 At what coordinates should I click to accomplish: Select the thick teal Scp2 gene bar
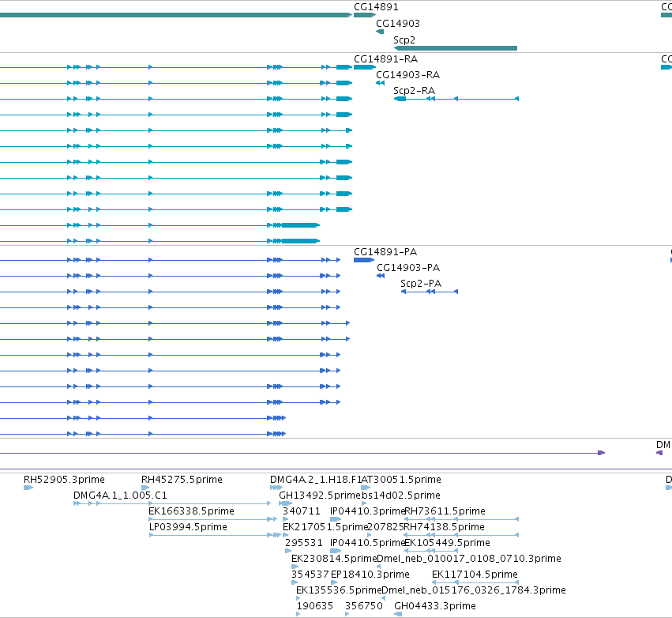pyautogui.click(x=455, y=48)
